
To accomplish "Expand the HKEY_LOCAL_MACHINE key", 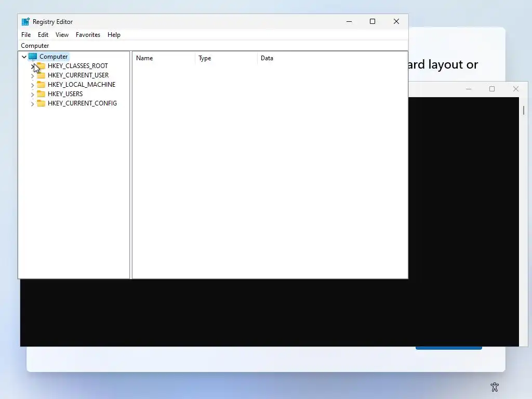I will (33, 85).
